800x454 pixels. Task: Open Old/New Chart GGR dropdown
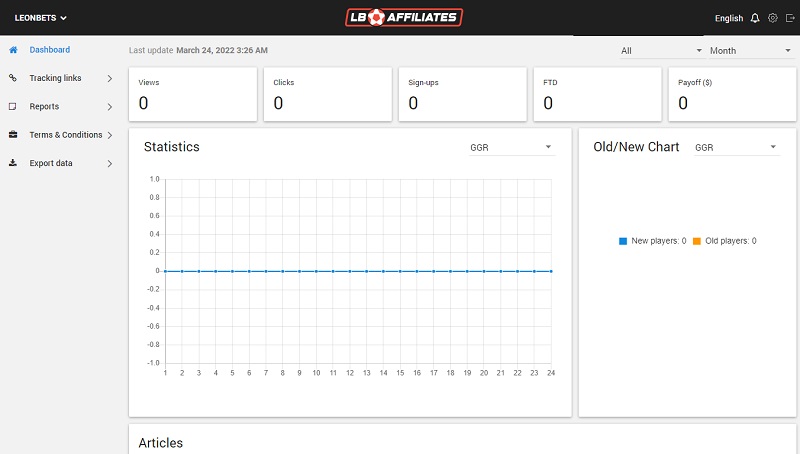pos(737,147)
